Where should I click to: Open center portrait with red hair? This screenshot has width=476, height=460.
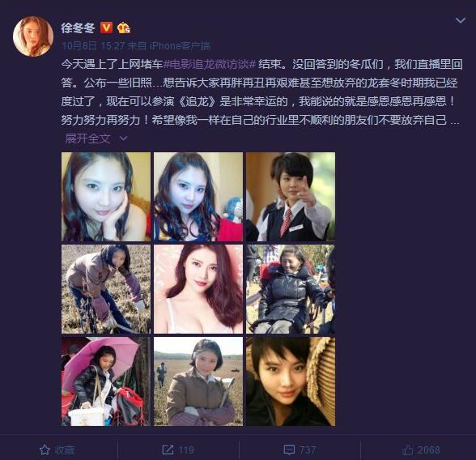coord(198,289)
